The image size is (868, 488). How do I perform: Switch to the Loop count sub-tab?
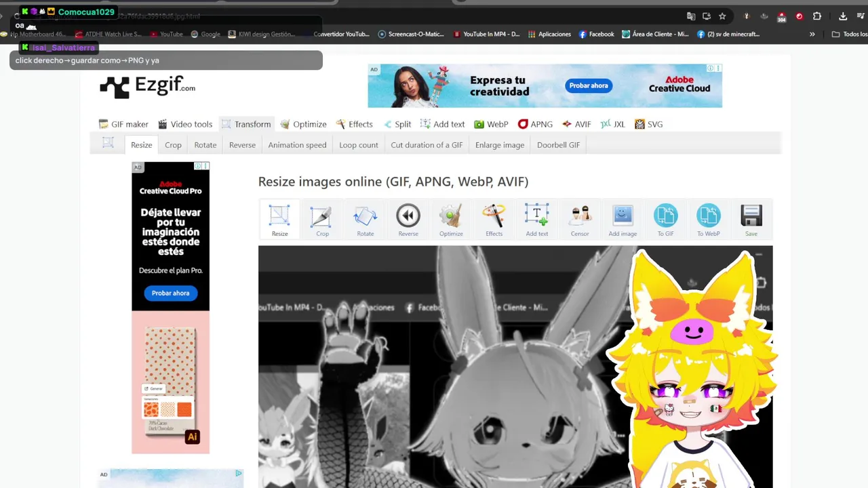(359, 145)
